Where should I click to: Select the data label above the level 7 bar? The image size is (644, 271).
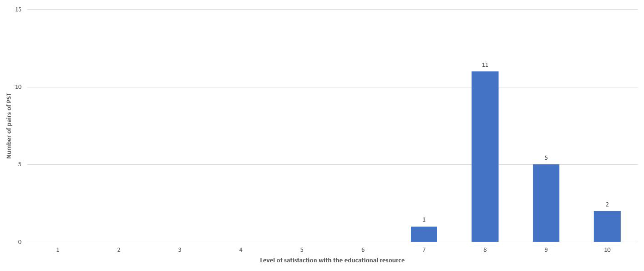pyautogui.click(x=424, y=220)
